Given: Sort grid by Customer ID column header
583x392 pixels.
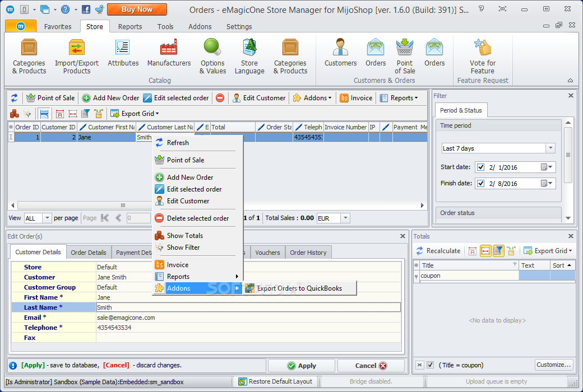Looking at the screenshot, I should click(x=58, y=127).
